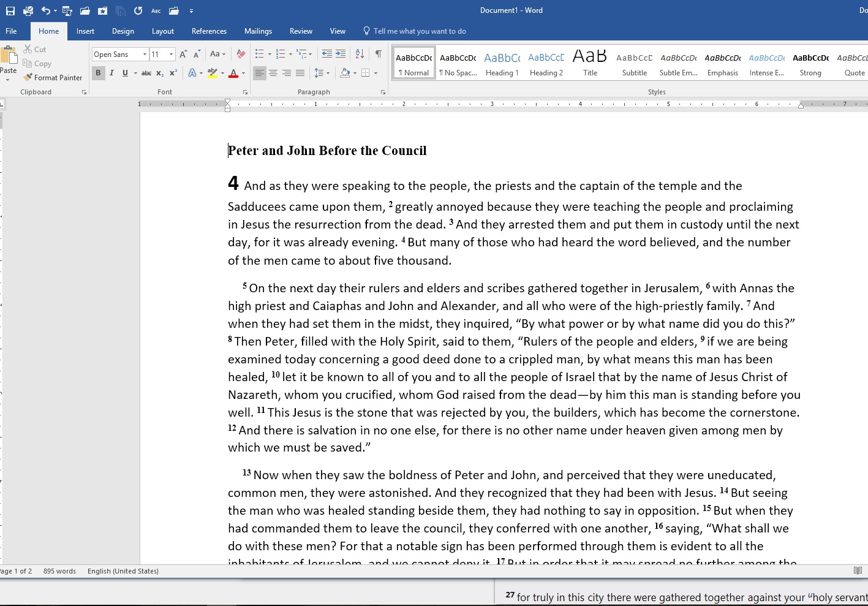
Task: Apply bullet list formatting
Action: pyautogui.click(x=259, y=54)
